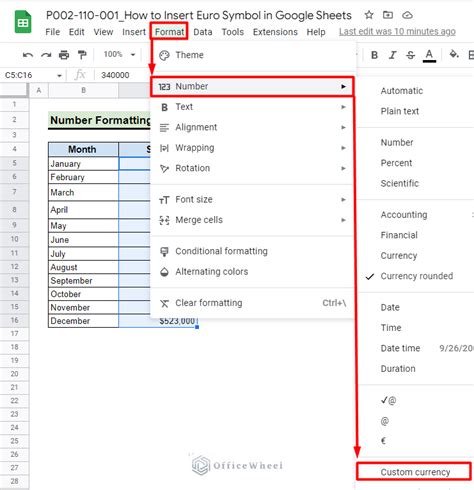
Task: Check cloud save status icon
Action: 407,15
